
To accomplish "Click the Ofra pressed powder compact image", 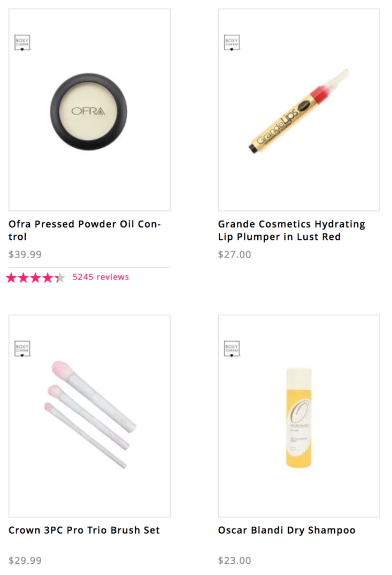I will pos(89,111).
